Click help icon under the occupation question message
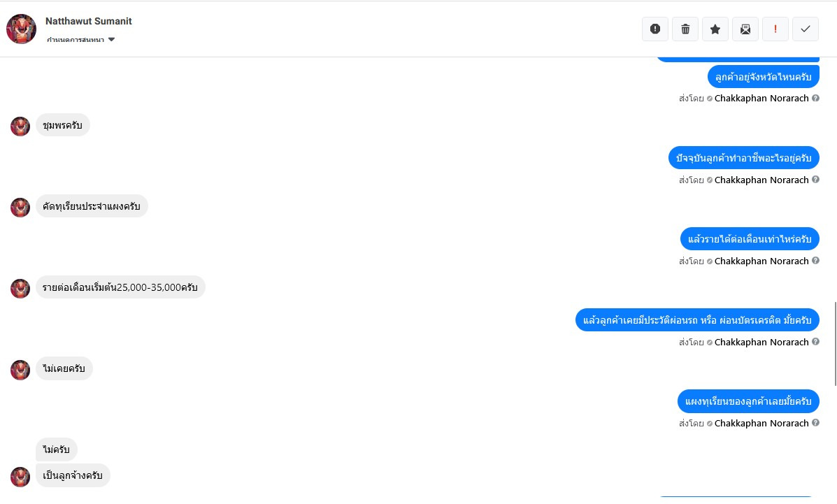Viewport: 837px width, 504px height. point(815,180)
